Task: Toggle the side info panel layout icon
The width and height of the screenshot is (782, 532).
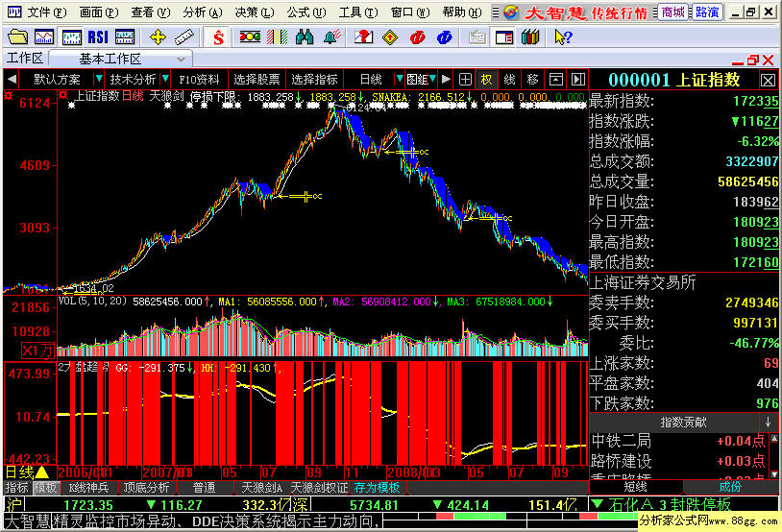Action: click(504, 36)
